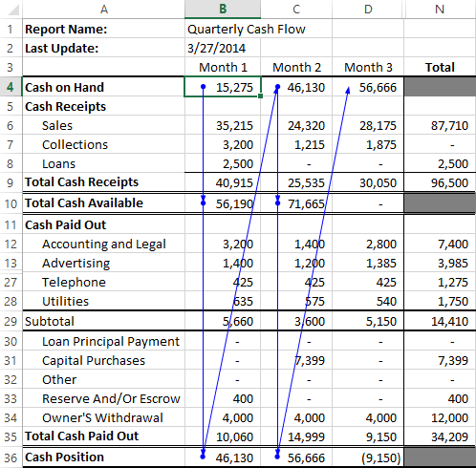Click the 'Telephone' label cell
The image size is (476, 468).
[x=103, y=282]
